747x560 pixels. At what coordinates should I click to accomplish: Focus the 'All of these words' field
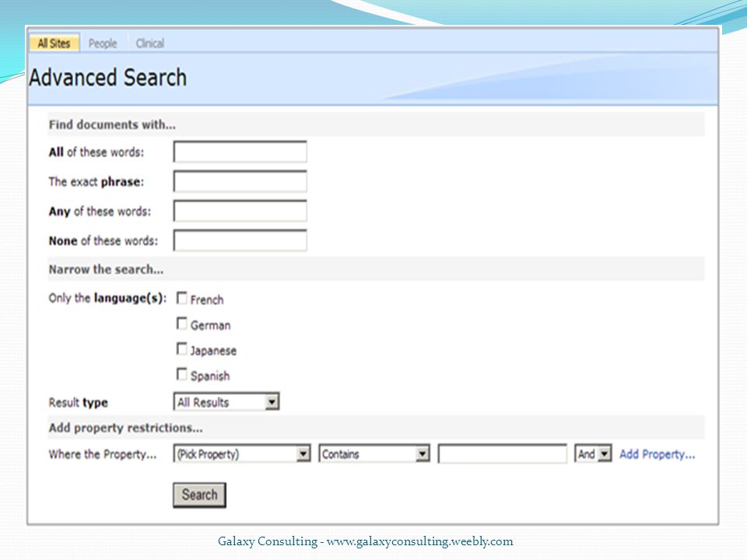pos(240,152)
